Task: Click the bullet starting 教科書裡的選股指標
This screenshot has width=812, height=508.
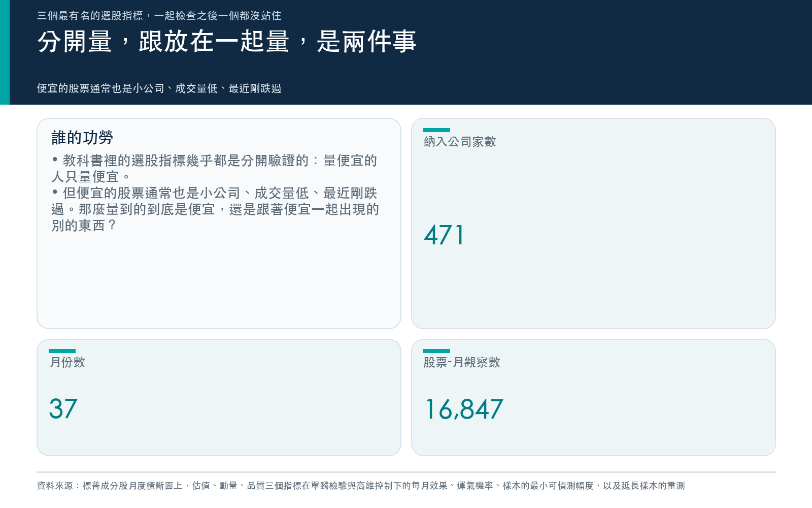Action: coord(214,169)
